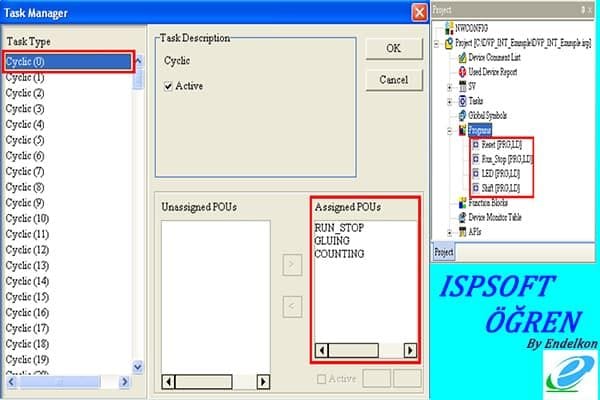600x400 pixels.
Task: Expand the Tasks tree node
Action: click(450, 102)
